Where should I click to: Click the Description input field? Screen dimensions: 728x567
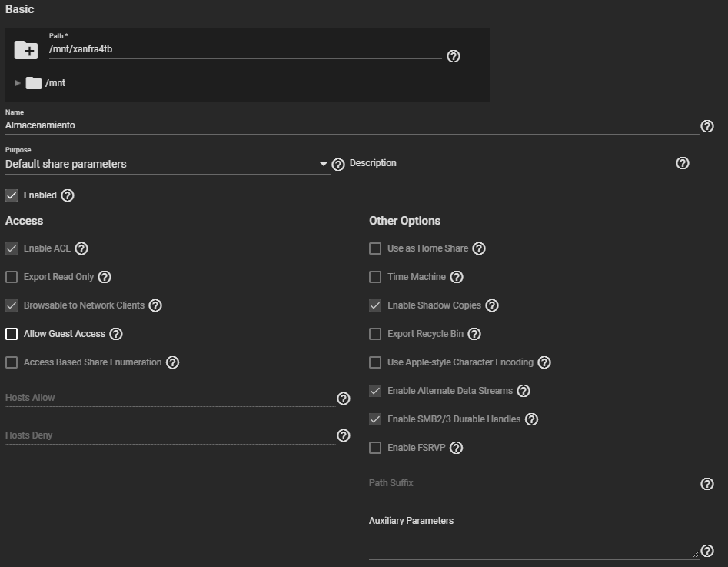pos(512,163)
